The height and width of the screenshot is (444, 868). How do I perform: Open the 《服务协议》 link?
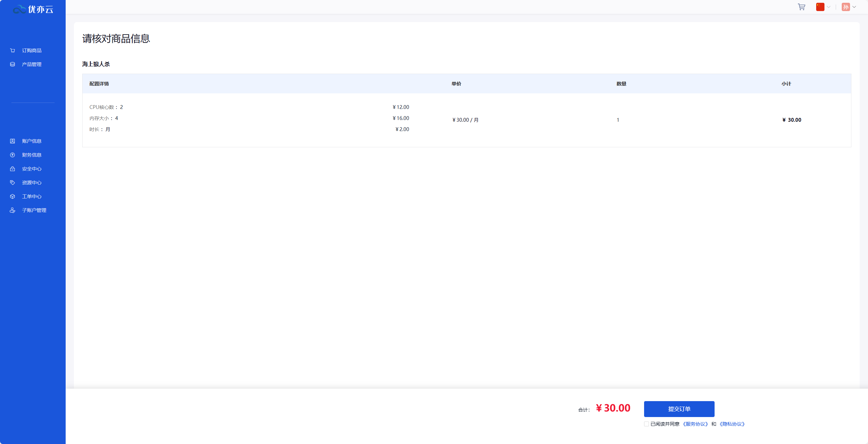coord(695,424)
